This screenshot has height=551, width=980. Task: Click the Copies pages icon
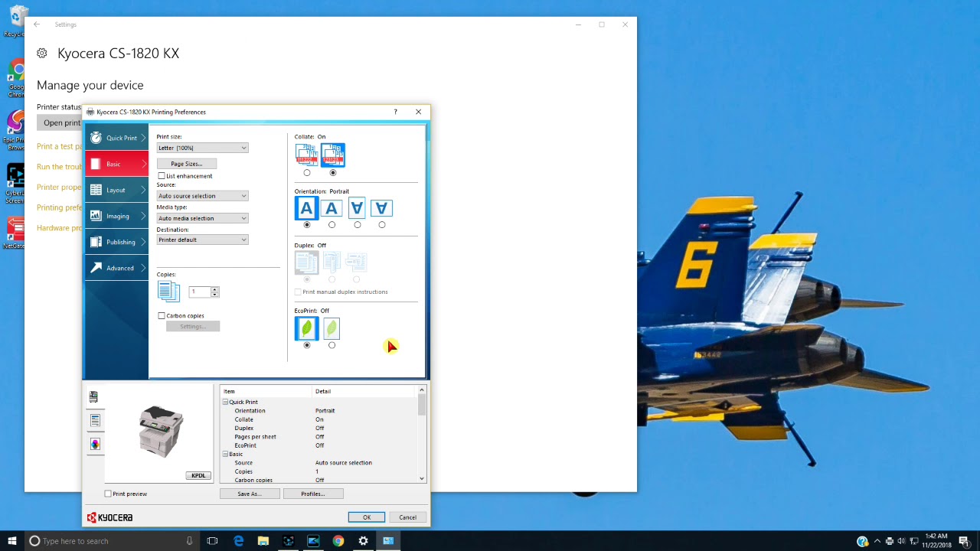pyautogui.click(x=168, y=291)
